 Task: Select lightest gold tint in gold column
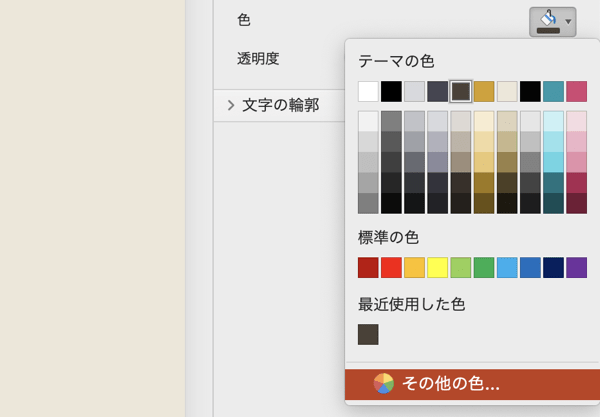pyautogui.click(x=484, y=122)
